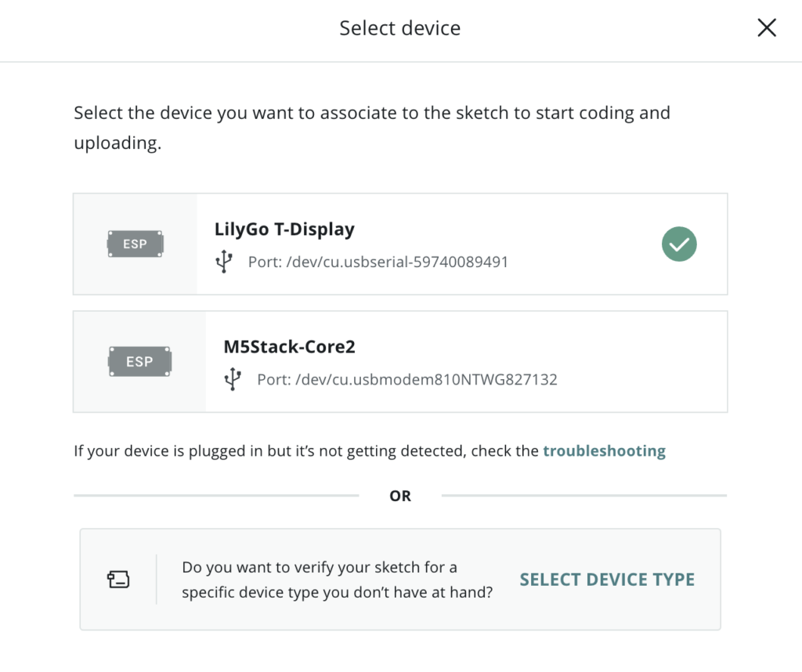Click the device type board icon
The width and height of the screenshot is (802, 672).
[x=118, y=580]
